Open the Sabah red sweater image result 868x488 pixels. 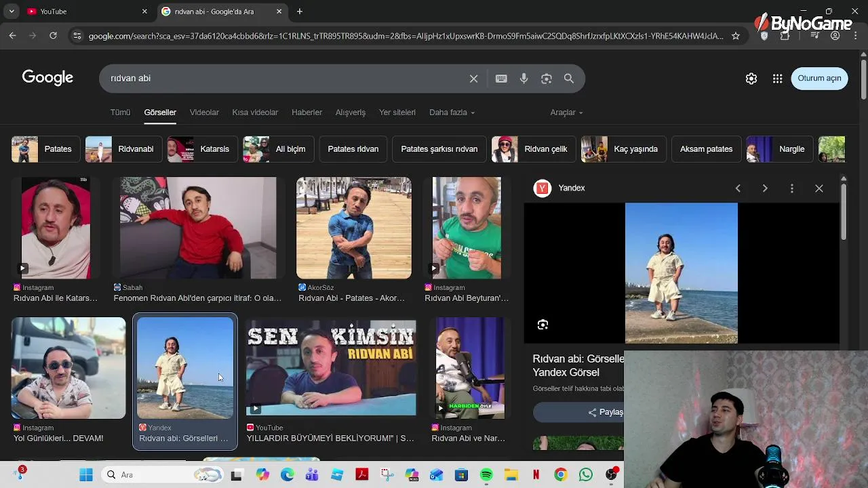(x=198, y=228)
